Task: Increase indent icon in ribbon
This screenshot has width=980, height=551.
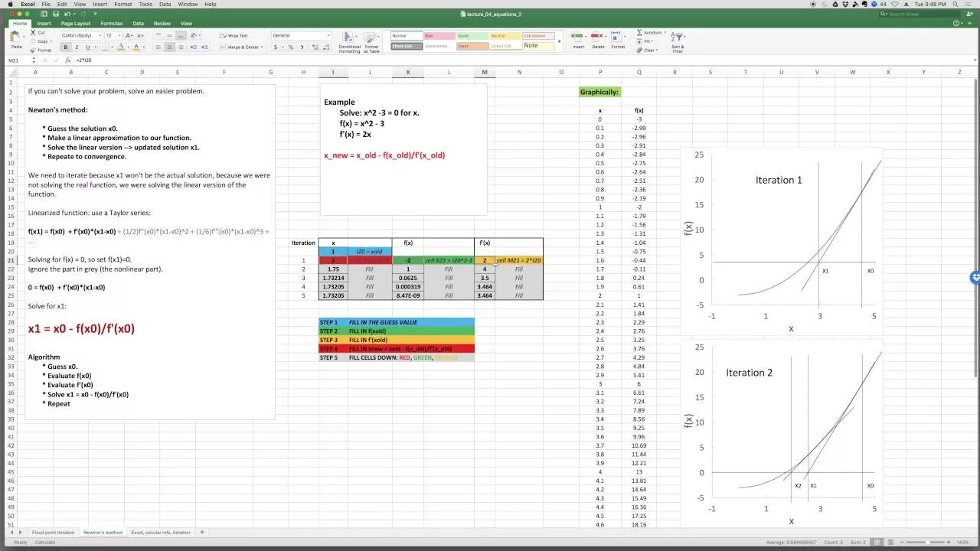Action: (206, 47)
